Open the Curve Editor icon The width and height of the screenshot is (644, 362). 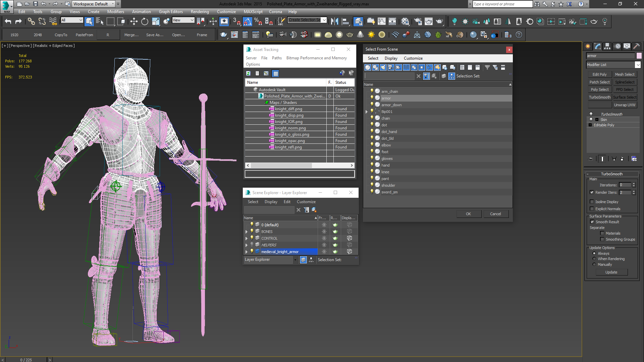click(x=382, y=21)
